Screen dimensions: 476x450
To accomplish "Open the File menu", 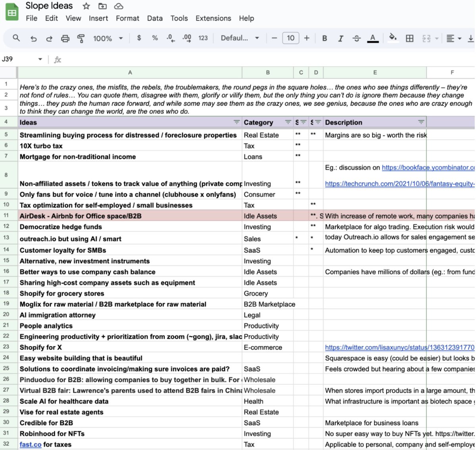I will [31, 18].
